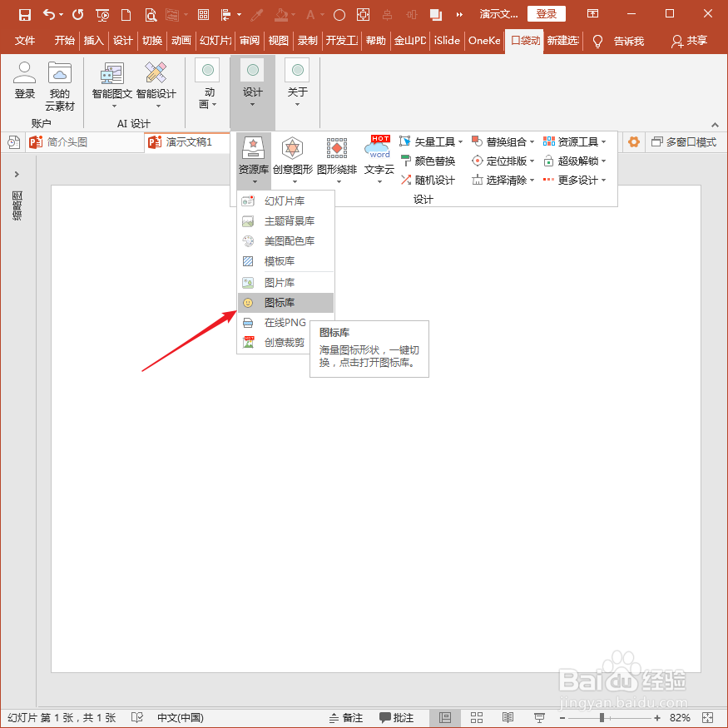The width and height of the screenshot is (728, 728).
Task: Open print preview icon
Action: [x=151, y=15]
